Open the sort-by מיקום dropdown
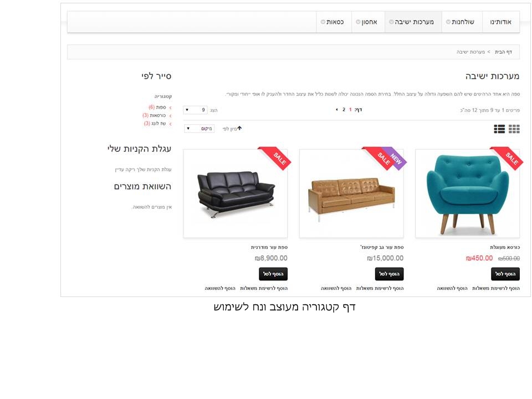This screenshot has height=399, width=532. click(x=199, y=129)
